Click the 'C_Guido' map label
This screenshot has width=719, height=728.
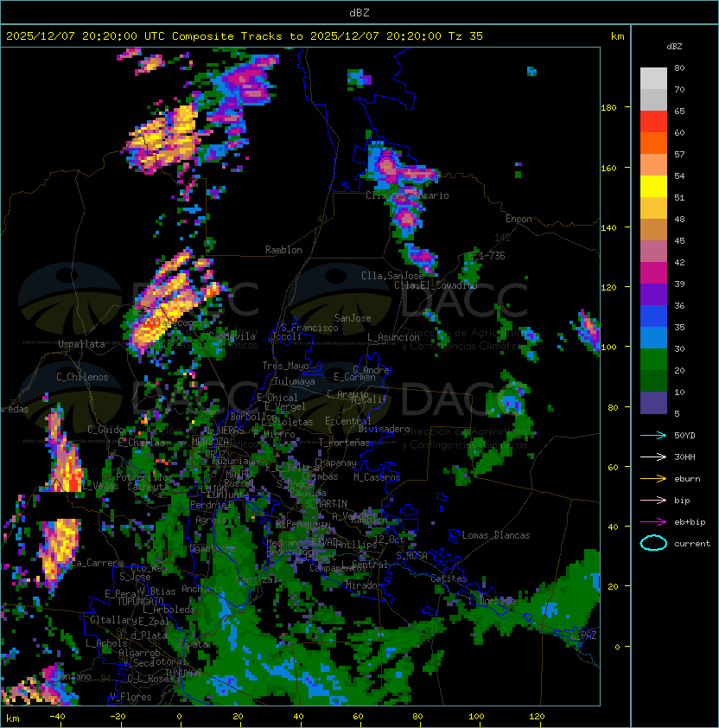(x=105, y=430)
